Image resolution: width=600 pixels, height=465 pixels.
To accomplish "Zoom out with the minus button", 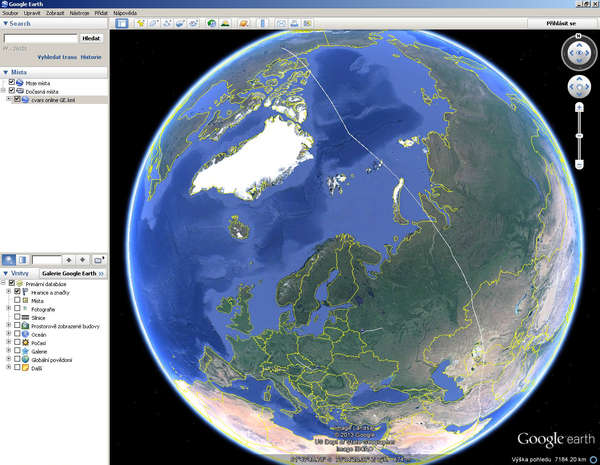I will [x=579, y=165].
